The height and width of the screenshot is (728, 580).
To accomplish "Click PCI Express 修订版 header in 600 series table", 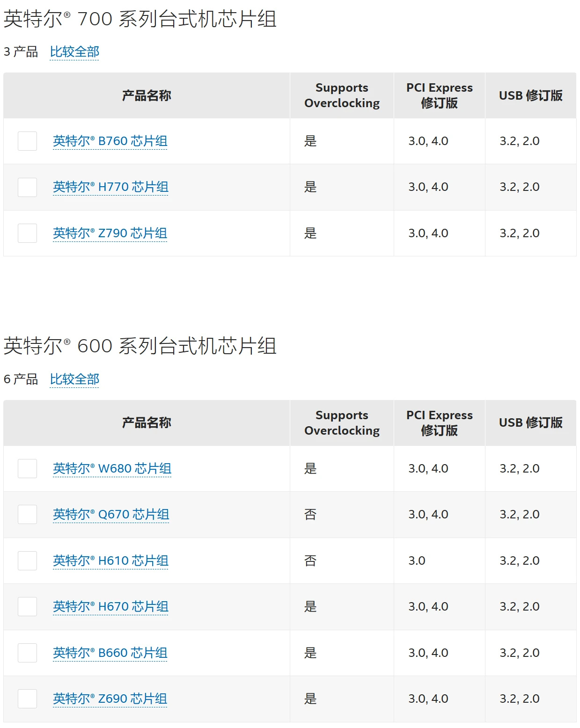I will tap(439, 423).
